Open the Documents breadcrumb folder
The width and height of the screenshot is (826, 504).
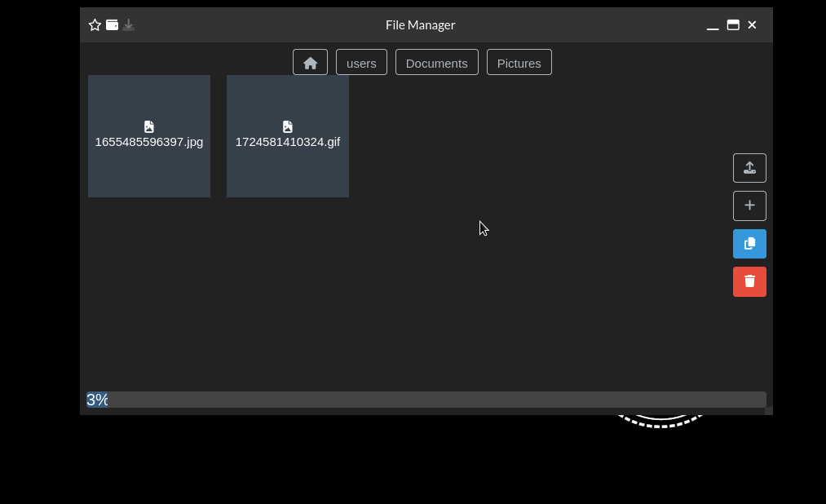pyautogui.click(x=436, y=63)
